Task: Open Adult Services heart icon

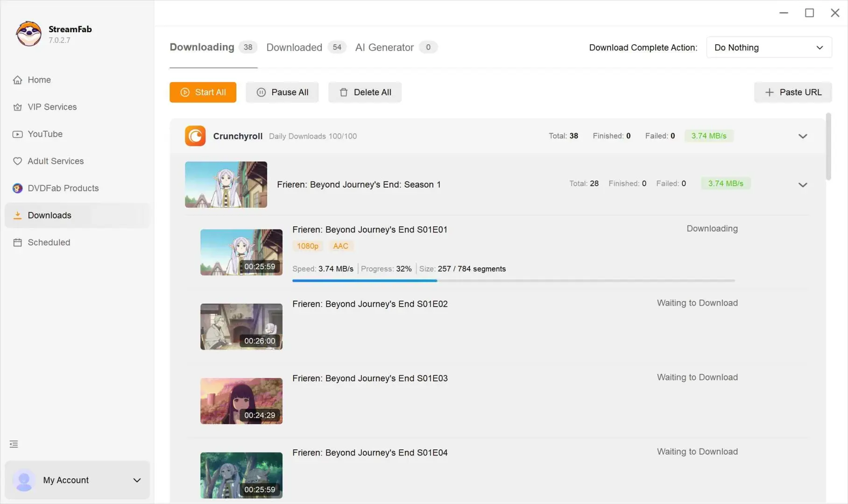Action: point(17,161)
